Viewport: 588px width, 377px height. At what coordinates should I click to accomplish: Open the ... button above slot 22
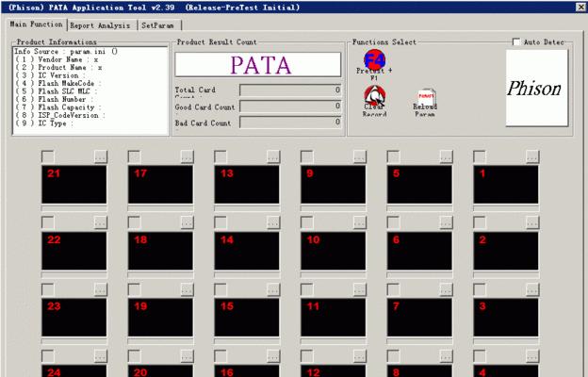101,222
